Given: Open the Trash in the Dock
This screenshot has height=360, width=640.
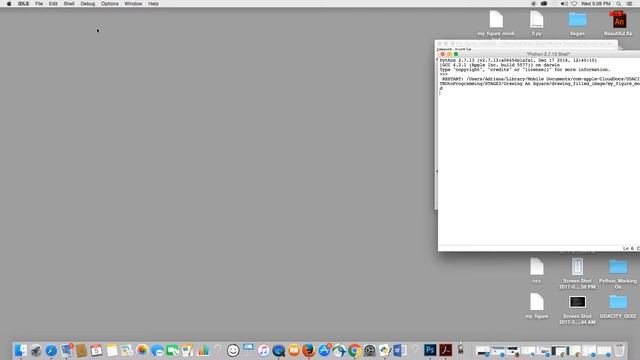Looking at the screenshot, I should click(619, 350).
